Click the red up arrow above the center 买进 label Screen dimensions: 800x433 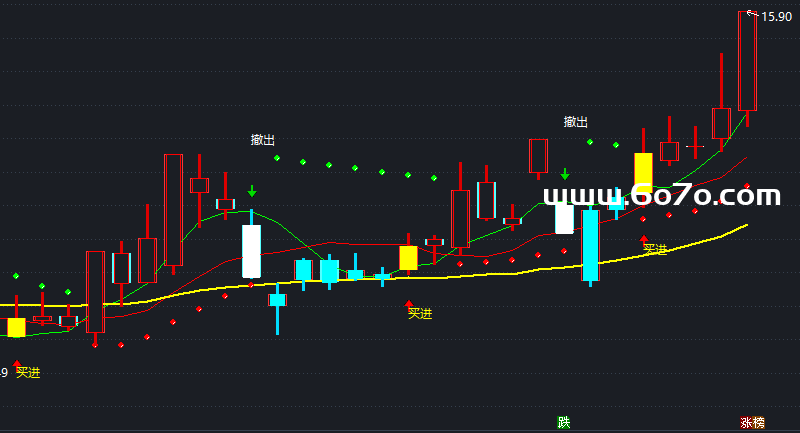tap(409, 304)
